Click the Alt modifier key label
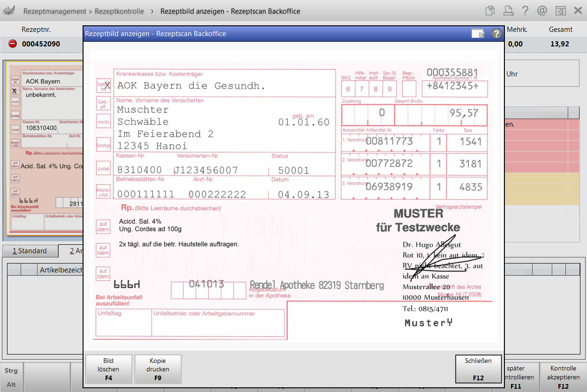This screenshot has width=587, height=392. click(11, 384)
